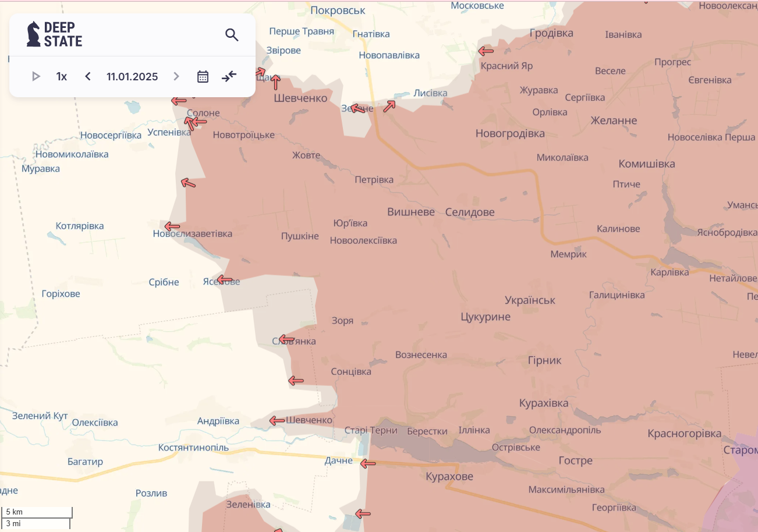Click the Гірник town label

(545, 360)
